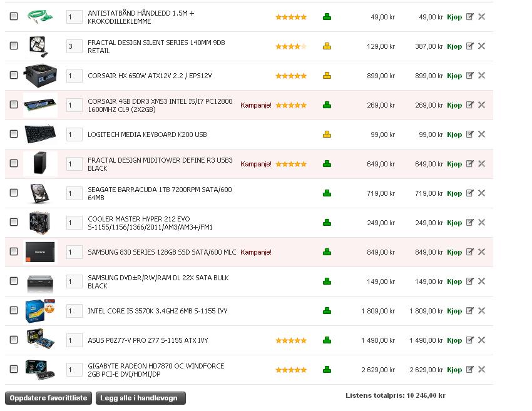Click total price 387,00 kr of Fractal fan

(x=429, y=46)
